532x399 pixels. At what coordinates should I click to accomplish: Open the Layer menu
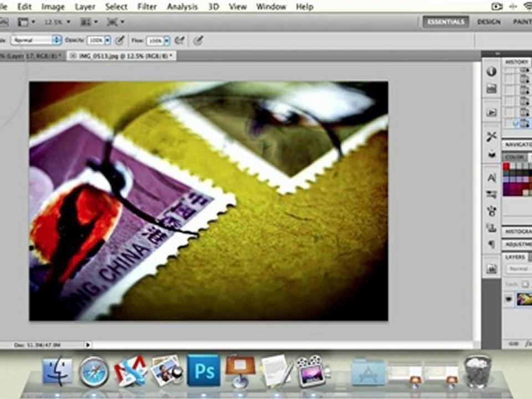click(85, 7)
